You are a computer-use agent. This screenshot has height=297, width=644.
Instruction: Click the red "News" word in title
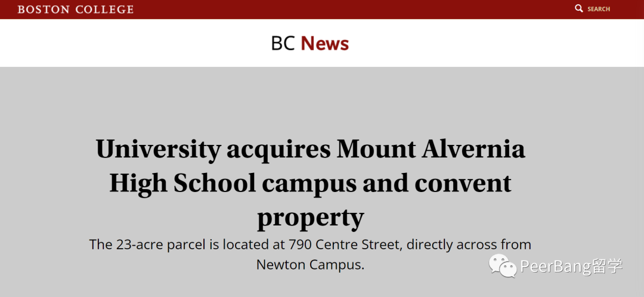pyautogui.click(x=325, y=43)
